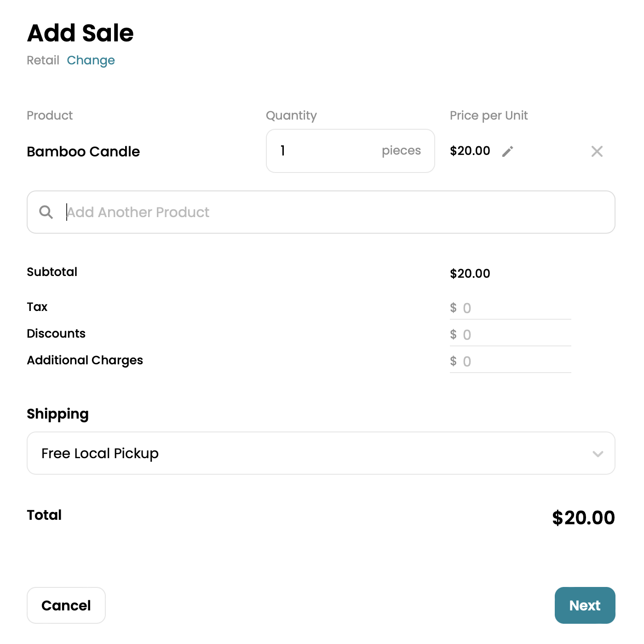Click the search magnifier icon
This screenshot has width=644, height=644.
46,212
